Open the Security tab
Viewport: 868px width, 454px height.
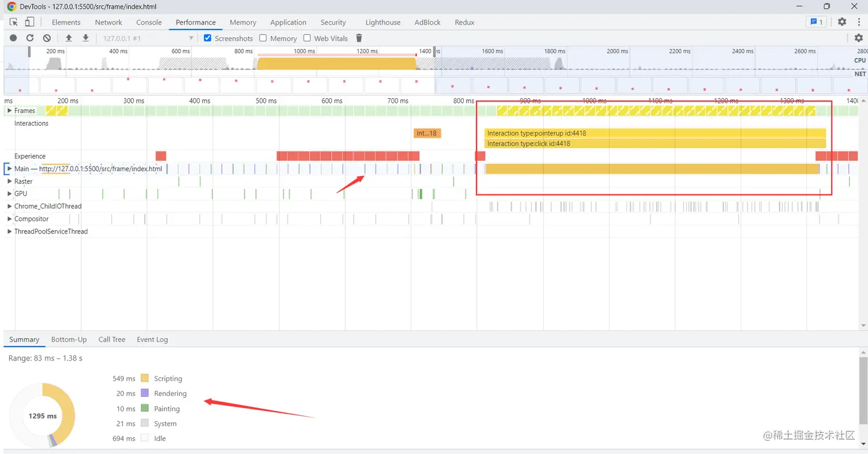pyautogui.click(x=333, y=22)
